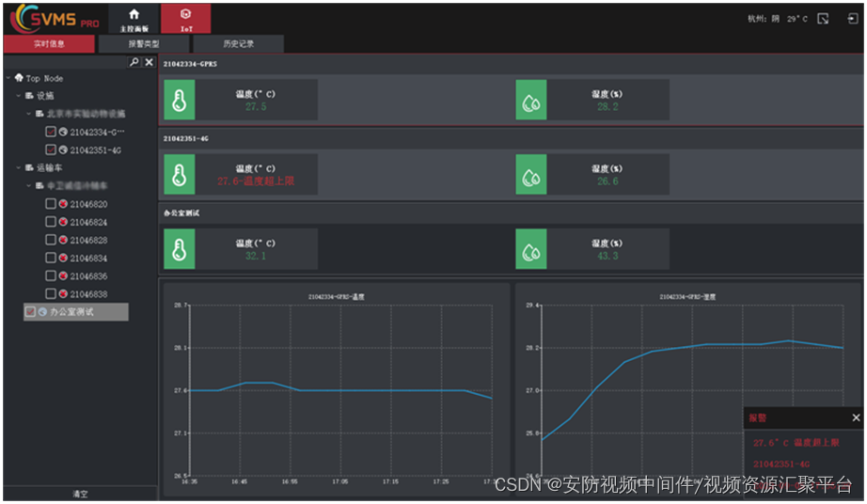Screen dimensions: 867x504
Task: Click humidity value 26.6
Action: tap(607, 181)
